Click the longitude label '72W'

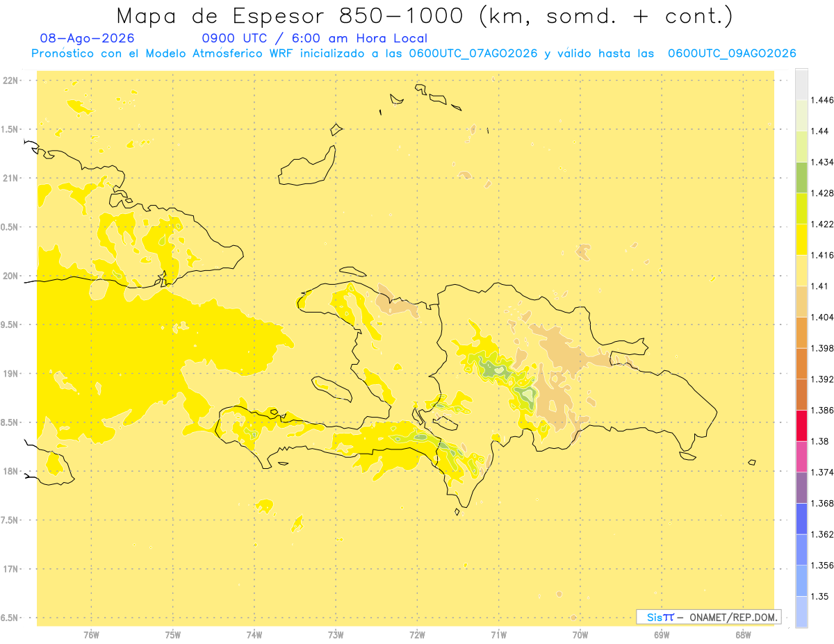[x=418, y=635]
